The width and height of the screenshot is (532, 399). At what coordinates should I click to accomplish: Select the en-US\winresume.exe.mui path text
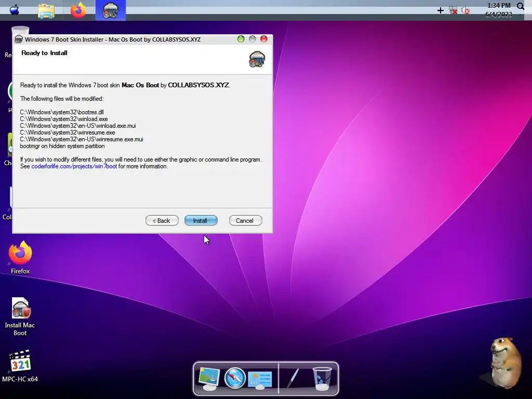click(82, 139)
